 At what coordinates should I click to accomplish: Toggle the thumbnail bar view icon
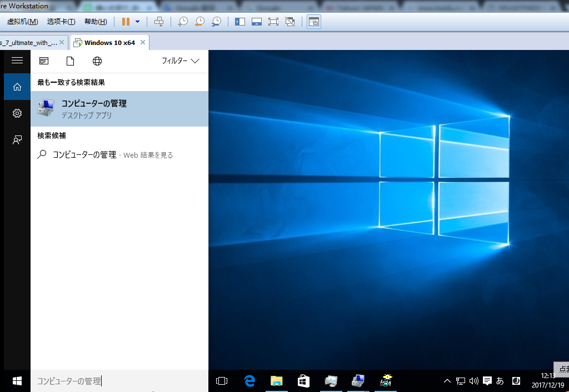(257, 22)
